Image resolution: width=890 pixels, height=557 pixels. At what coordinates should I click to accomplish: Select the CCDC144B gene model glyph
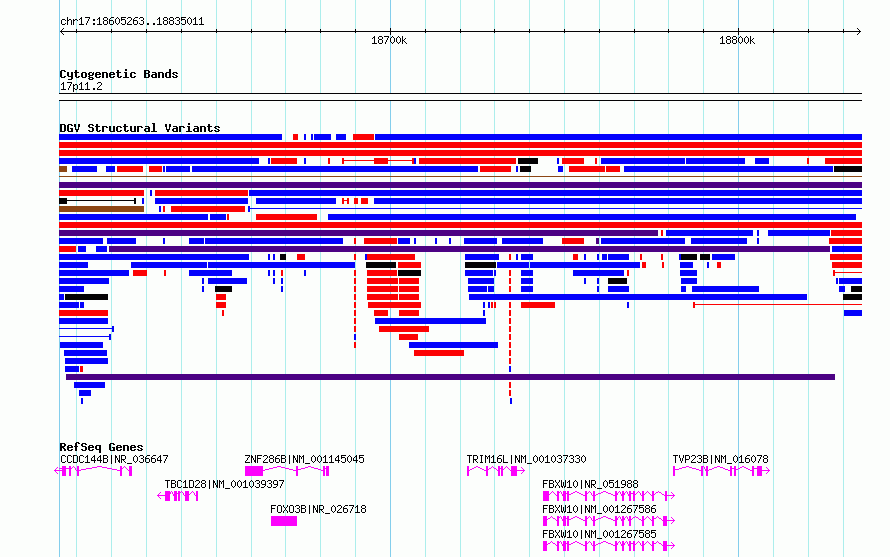pyautogui.click(x=94, y=471)
